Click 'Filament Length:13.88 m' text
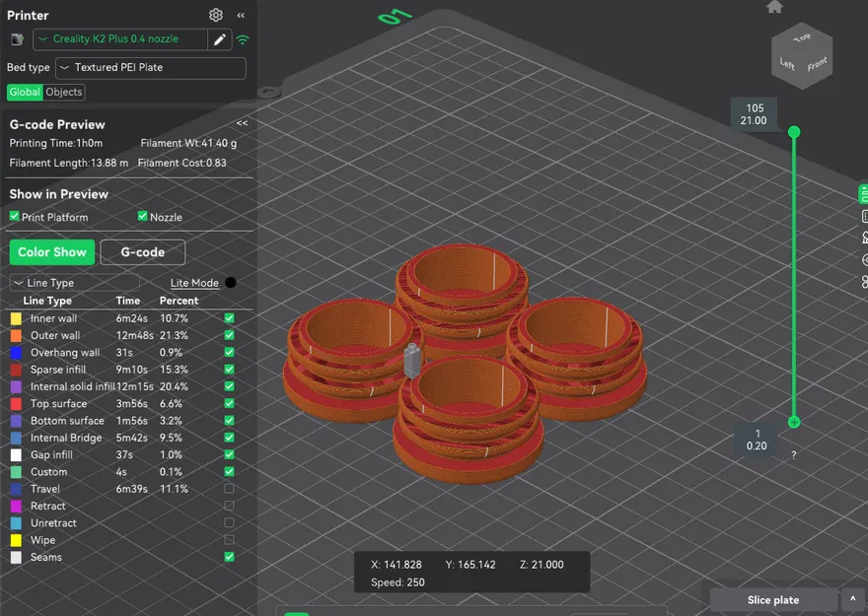The height and width of the screenshot is (616, 868). click(x=69, y=164)
